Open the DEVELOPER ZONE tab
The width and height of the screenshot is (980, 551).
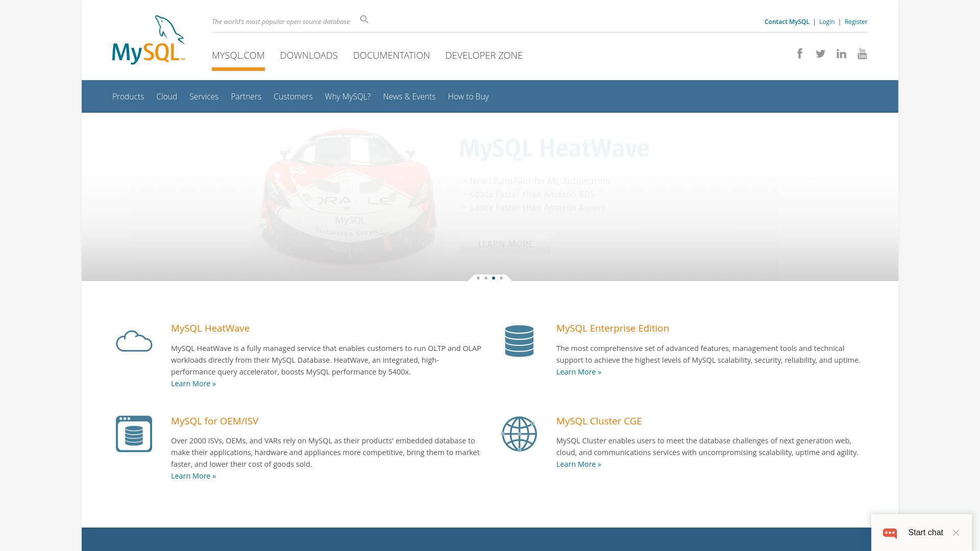pos(484,55)
